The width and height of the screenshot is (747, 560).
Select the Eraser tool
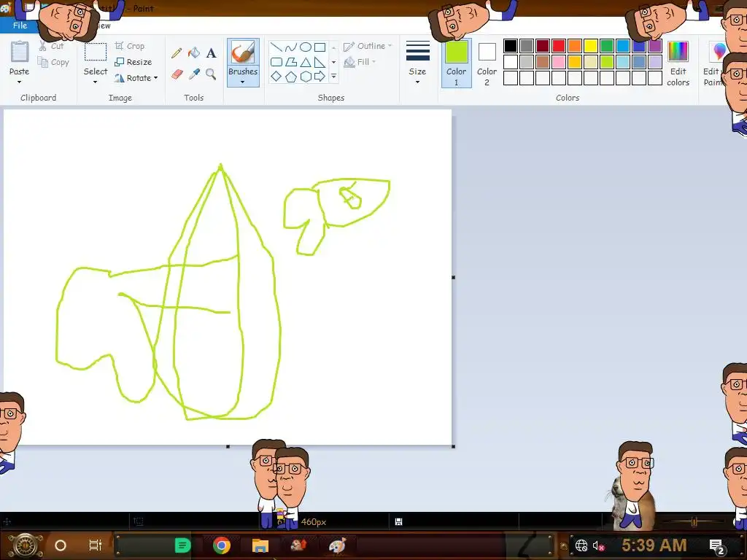[177, 74]
